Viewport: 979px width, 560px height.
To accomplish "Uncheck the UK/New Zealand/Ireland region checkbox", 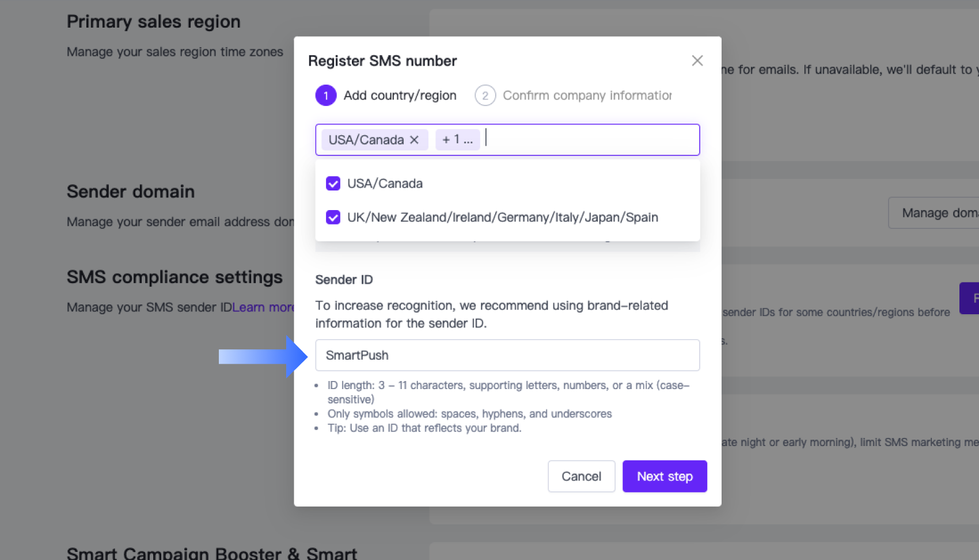I will coord(333,217).
